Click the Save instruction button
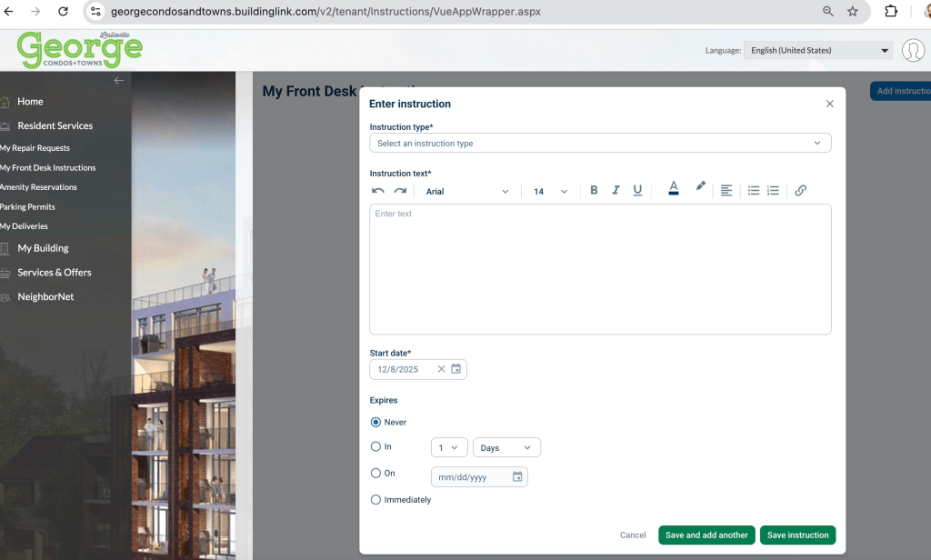 point(797,535)
